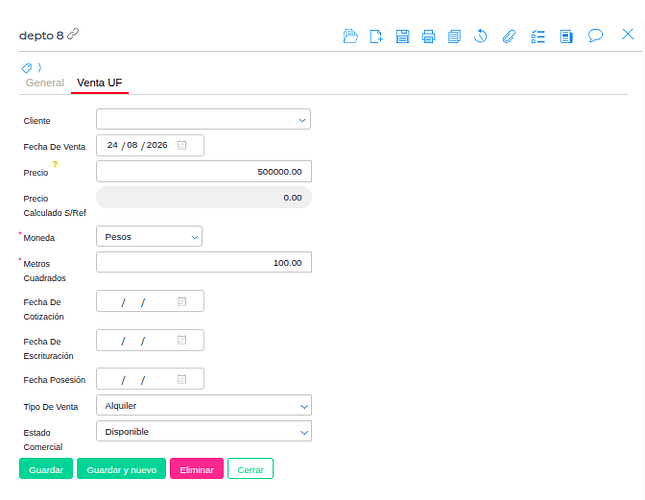Open calendar picker for Fecha De Escrituración

click(x=181, y=340)
